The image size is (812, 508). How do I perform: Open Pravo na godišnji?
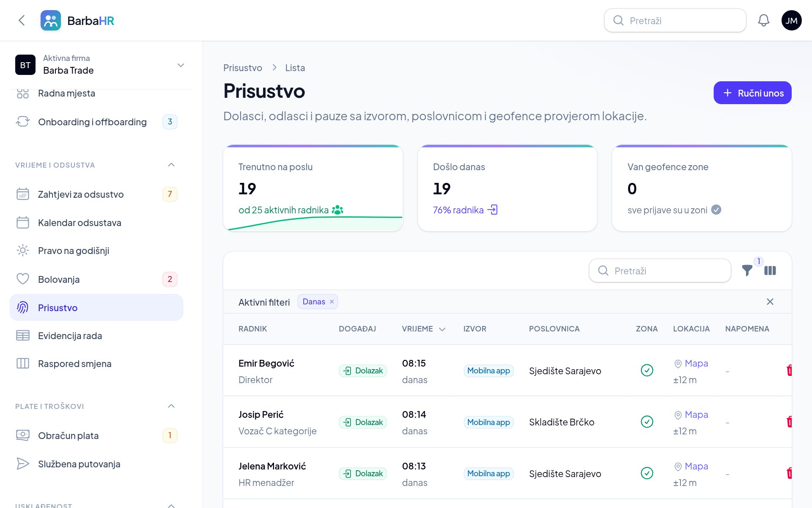pos(96,251)
